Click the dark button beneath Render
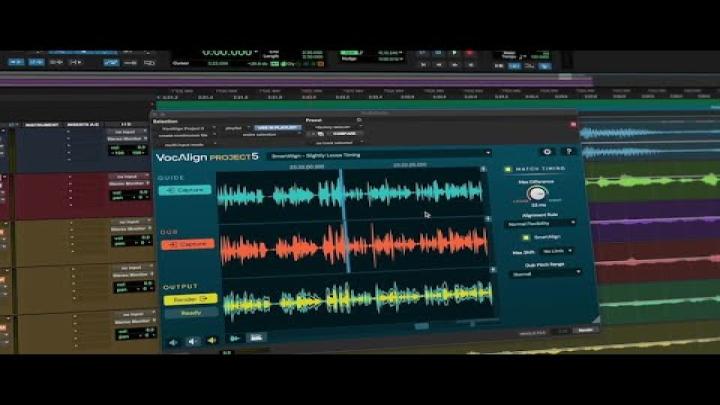 191,313
